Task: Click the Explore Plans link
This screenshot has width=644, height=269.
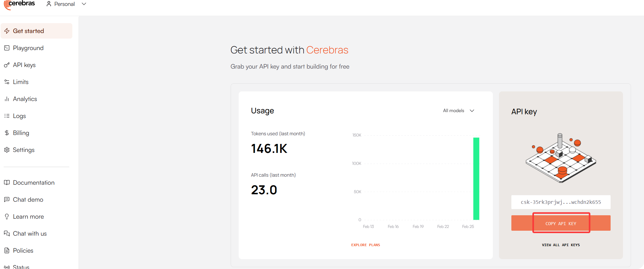Action: click(365, 245)
